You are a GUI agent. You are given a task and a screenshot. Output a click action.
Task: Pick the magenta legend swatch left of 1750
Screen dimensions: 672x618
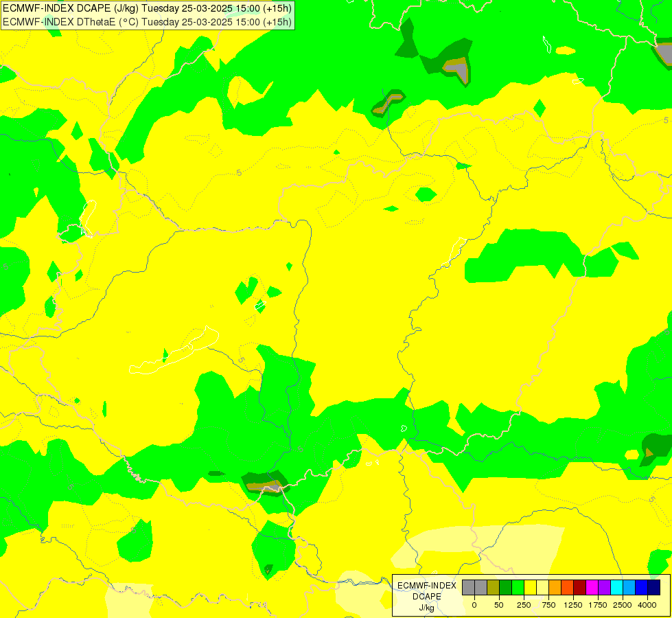pos(592,587)
